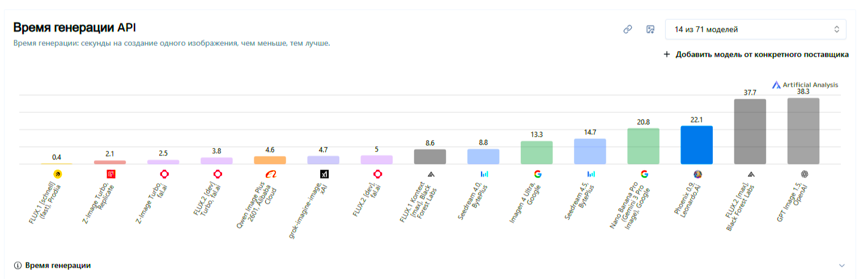
Task: Open the '14 из 71 моделей' dropdown
Action: (755, 29)
